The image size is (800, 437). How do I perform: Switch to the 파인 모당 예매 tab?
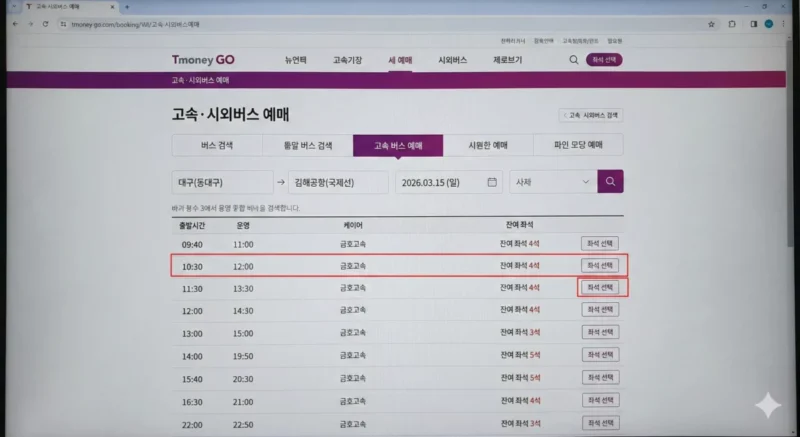click(578, 145)
